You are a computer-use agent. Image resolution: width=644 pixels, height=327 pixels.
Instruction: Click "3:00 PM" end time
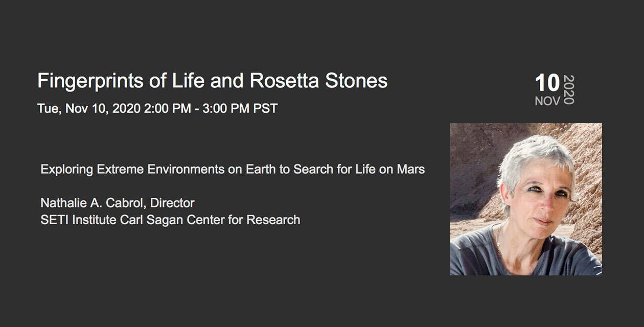[x=232, y=109]
